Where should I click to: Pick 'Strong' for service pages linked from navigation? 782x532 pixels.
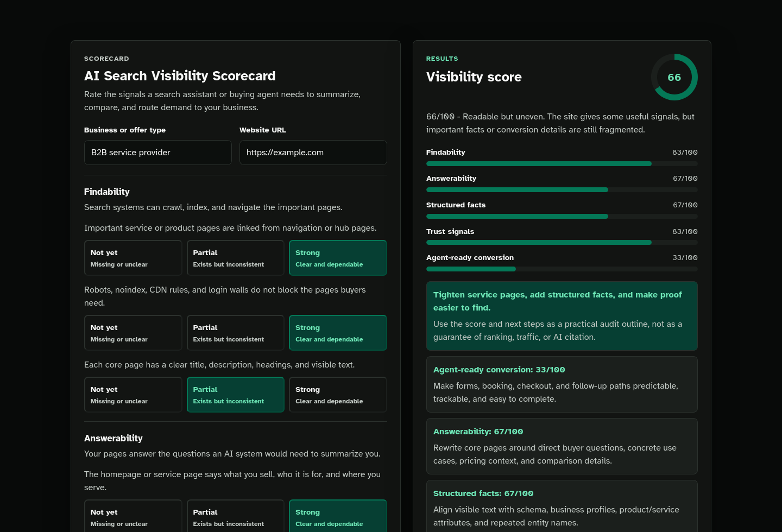338,258
